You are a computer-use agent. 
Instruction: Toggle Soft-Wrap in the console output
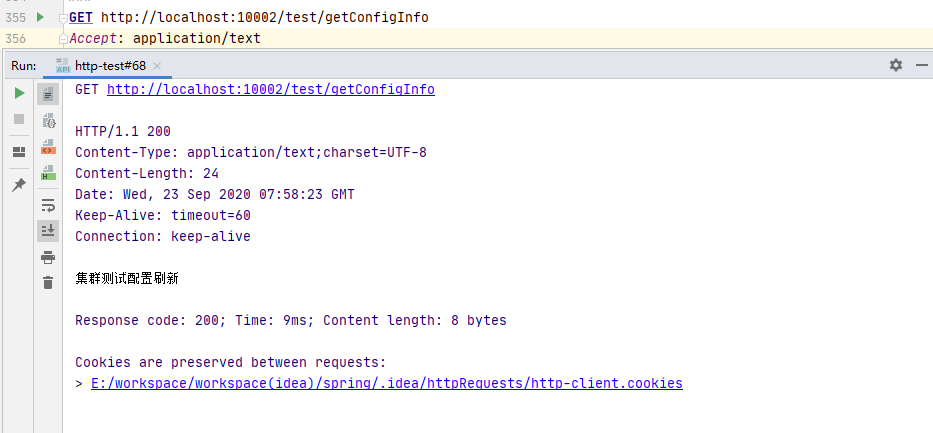pos(48,205)
